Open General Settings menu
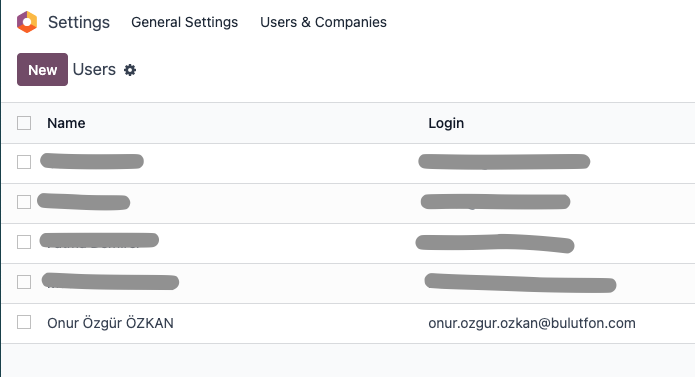Viewport: 695px width, 377px height. [x=184, y=22]
